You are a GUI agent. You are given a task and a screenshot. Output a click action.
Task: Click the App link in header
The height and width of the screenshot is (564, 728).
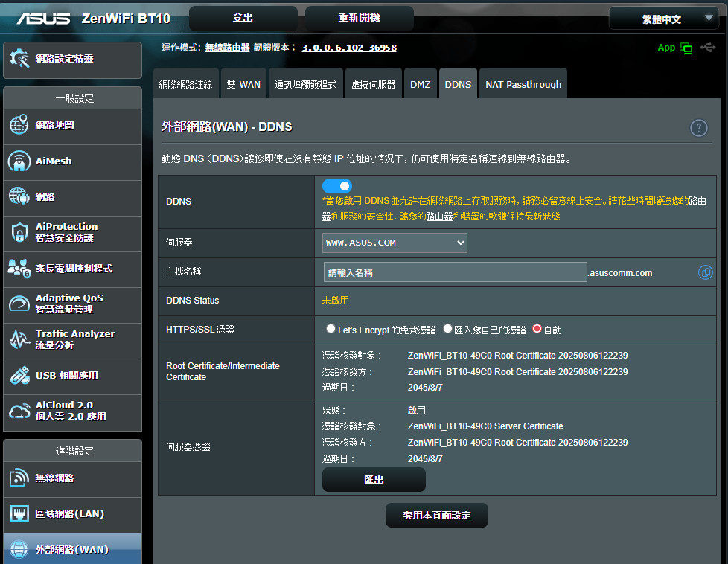tap(666, 48)
